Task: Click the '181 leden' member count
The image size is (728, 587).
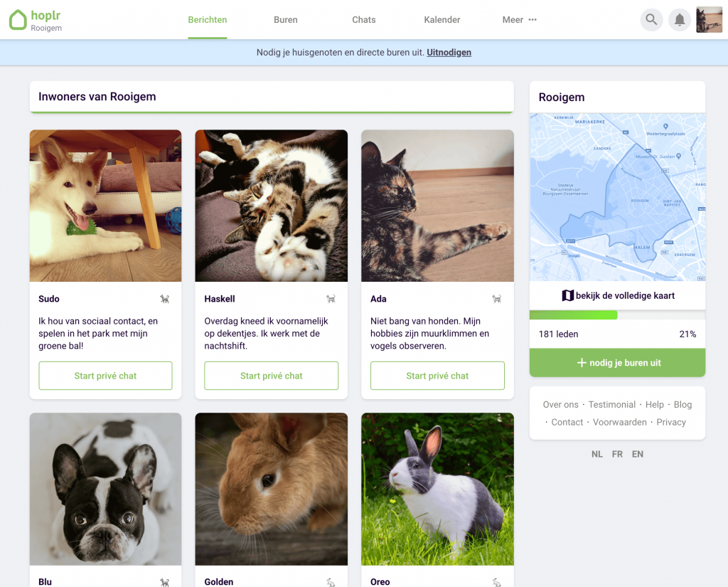Action: pyautogui.click(x=559, y=334)
